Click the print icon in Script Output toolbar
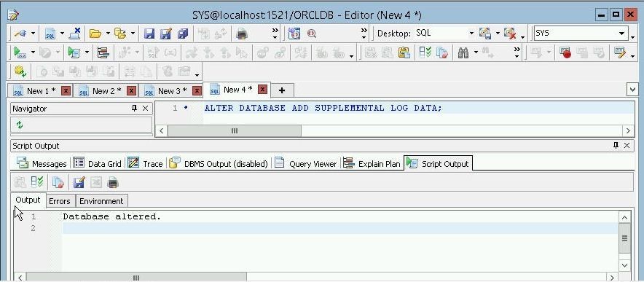Image resolution: width=644 pixels, height=282 pixels. coord(112,182)
